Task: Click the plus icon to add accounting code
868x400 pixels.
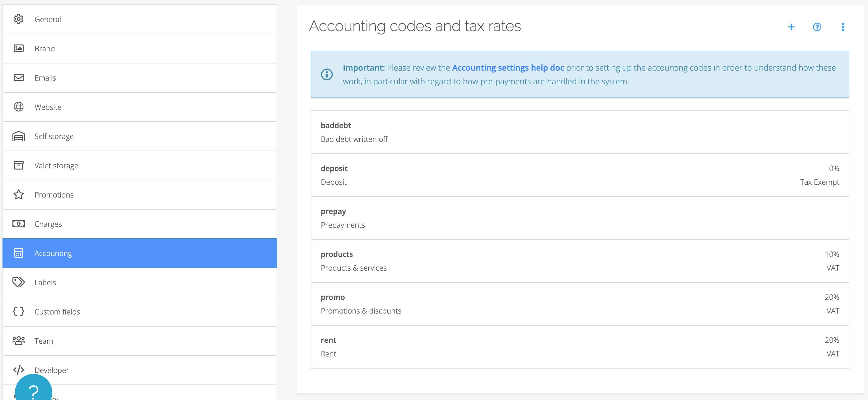Action: click(791, 27)
